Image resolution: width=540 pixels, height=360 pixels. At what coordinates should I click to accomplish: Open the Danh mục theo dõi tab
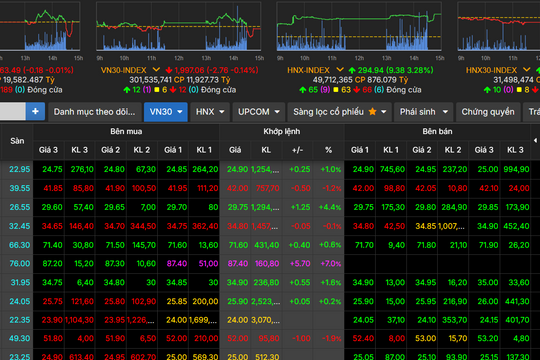[95, 112]
